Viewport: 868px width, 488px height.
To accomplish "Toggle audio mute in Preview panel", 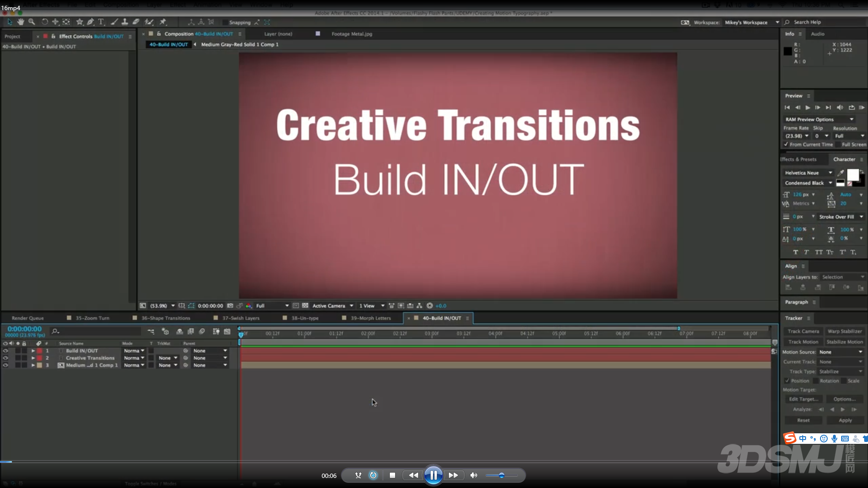I will tap(840, 107).
